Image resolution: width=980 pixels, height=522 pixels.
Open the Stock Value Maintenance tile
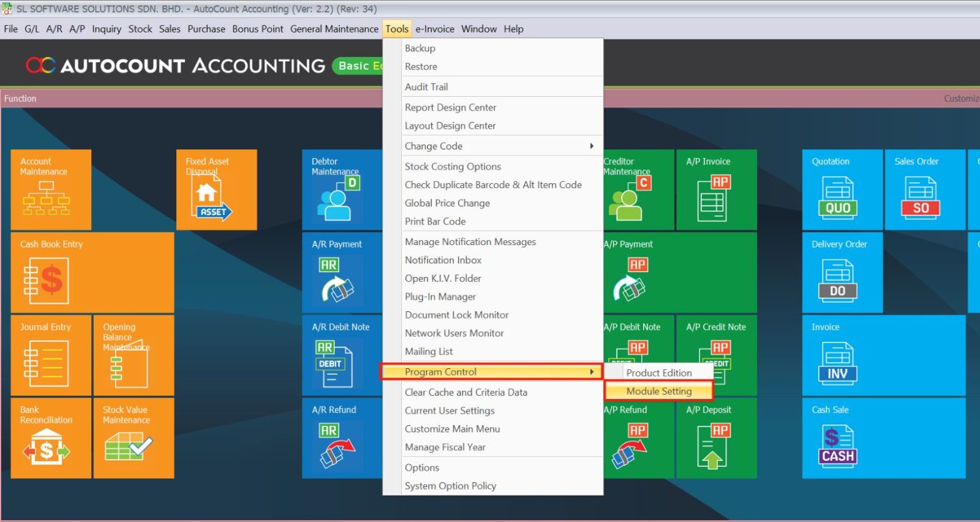click(x=134, y=438)
